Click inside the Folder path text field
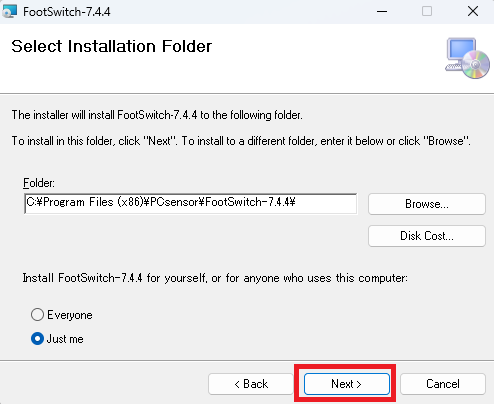The image size is (494, 404). tap(191, 203)
